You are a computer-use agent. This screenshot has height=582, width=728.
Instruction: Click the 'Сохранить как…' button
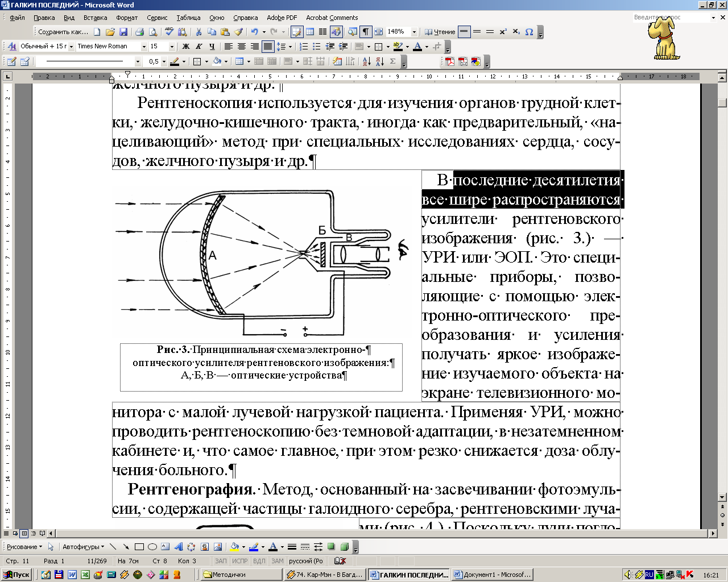tap(63, 32)
